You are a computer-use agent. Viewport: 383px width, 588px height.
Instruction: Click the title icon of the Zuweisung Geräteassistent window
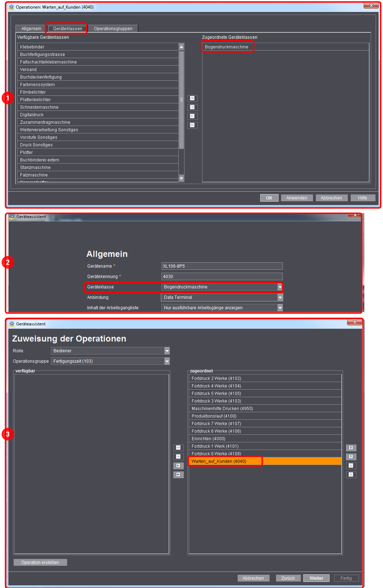click(x=12, y=324)
